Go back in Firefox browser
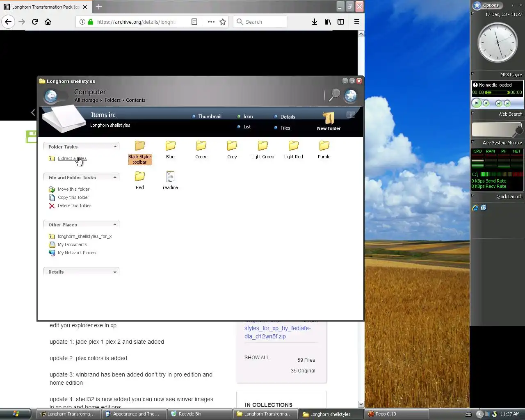Screen dimensions: 525x420 click(8, 22)
